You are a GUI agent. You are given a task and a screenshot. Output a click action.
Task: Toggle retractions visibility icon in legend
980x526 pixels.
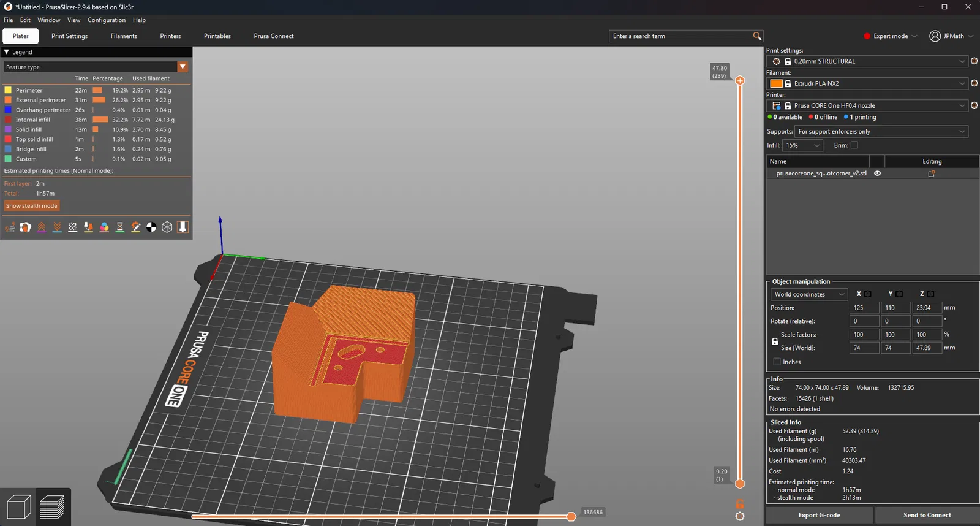click(x=42, y=227)
